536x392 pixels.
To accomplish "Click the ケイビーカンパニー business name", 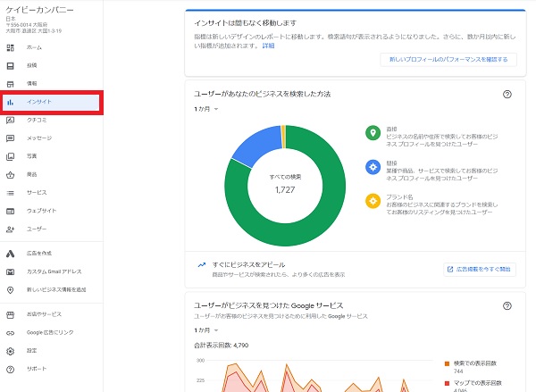I will (39, 10).
